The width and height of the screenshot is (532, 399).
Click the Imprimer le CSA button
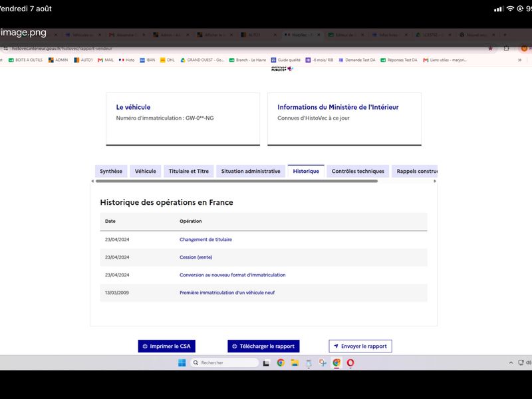pyautogui.click(x=167, y=346)
